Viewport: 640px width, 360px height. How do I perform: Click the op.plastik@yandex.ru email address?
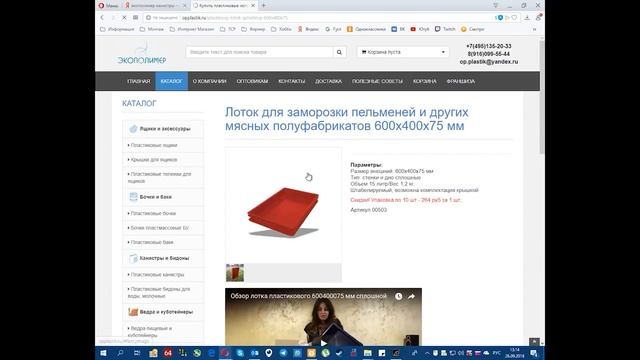(489, 62)
